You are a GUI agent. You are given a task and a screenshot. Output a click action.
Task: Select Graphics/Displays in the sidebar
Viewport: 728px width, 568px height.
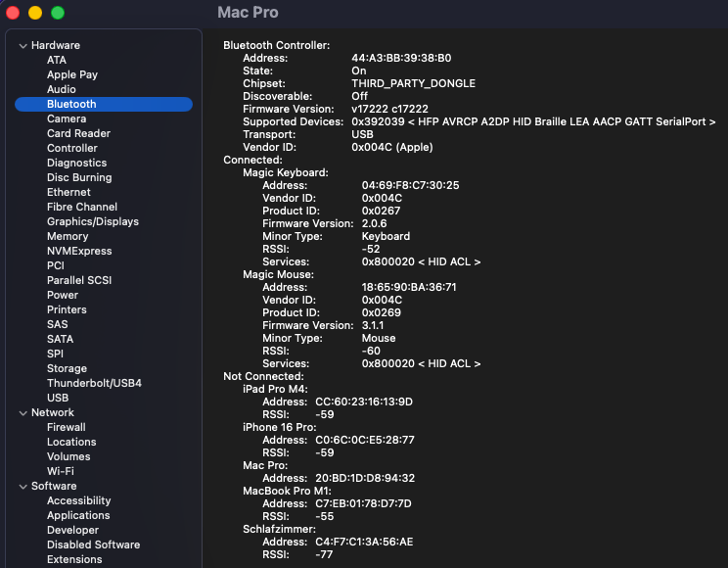93,221
